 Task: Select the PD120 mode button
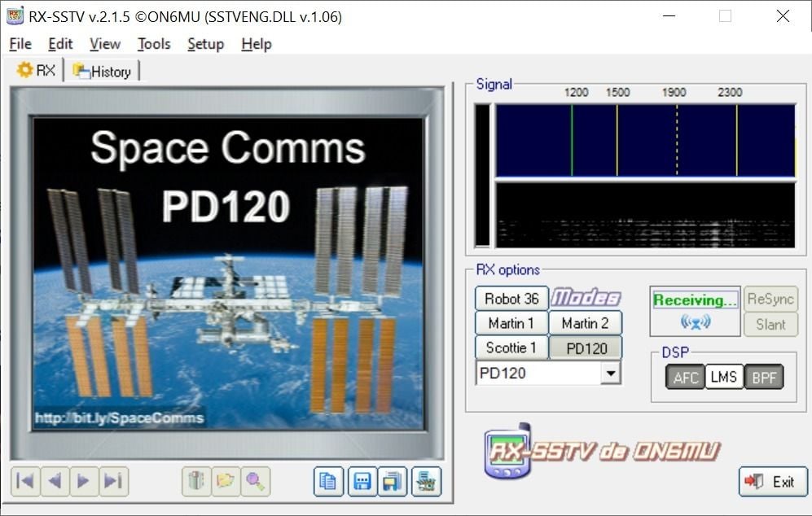586,348
